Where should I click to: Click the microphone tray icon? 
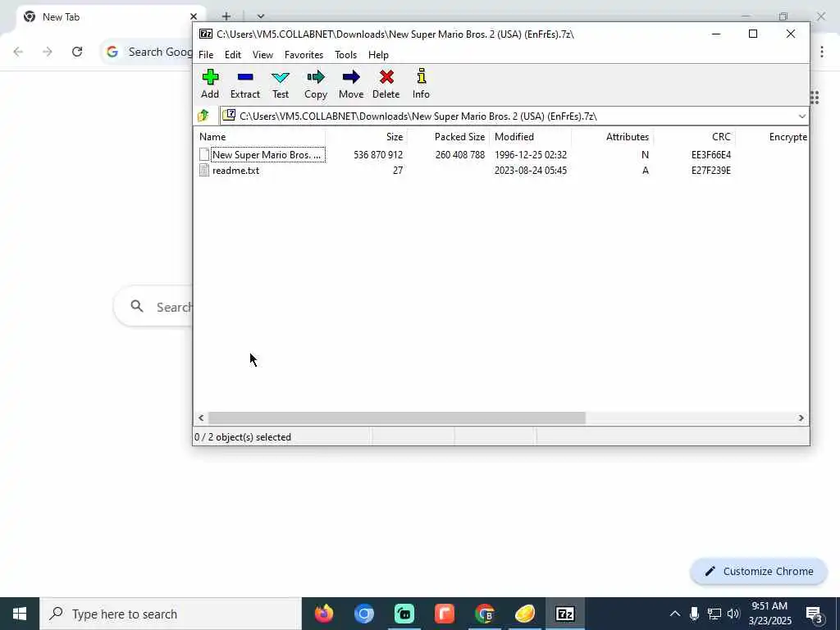(x=694, y=614)
